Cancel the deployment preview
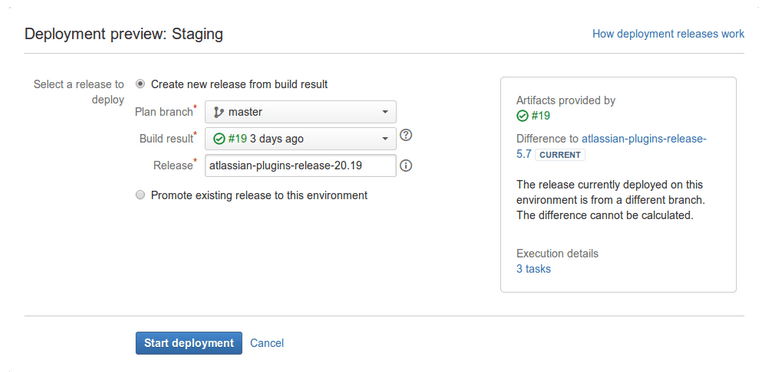This screenshot has height=372, width=778. click(267, 343)
